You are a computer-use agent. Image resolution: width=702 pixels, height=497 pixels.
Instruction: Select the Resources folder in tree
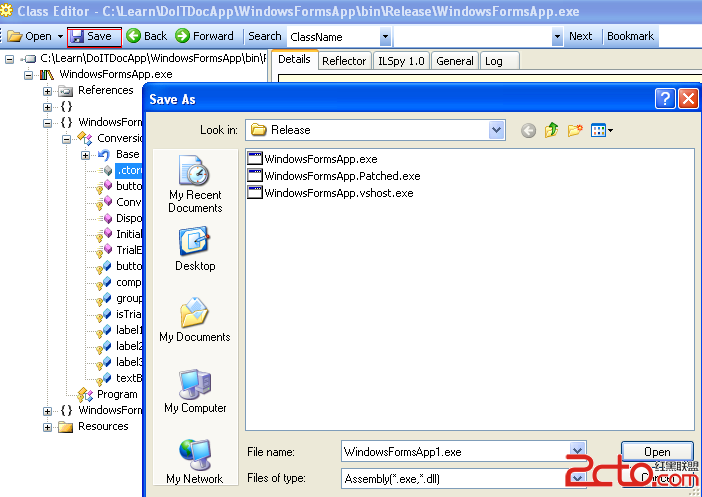(x=103, y=426)
